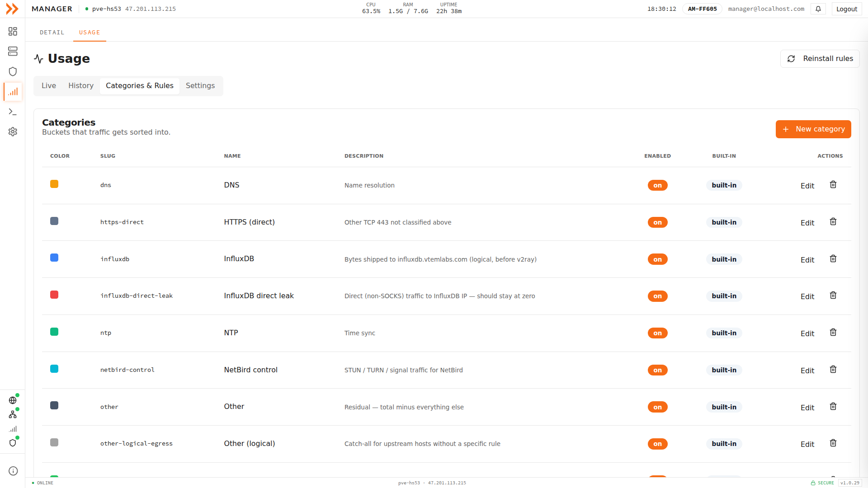Open the highlighted usage bars icon in sidebar

coord(13,92)
